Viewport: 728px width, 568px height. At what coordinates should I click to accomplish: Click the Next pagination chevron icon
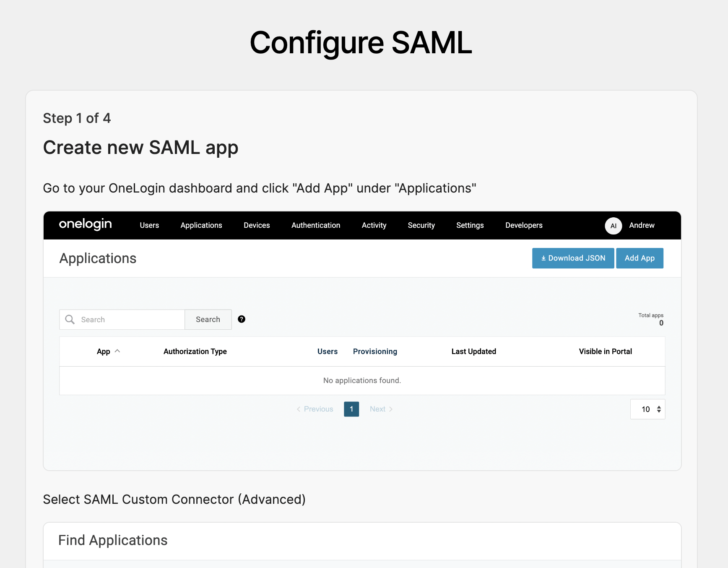391,409
